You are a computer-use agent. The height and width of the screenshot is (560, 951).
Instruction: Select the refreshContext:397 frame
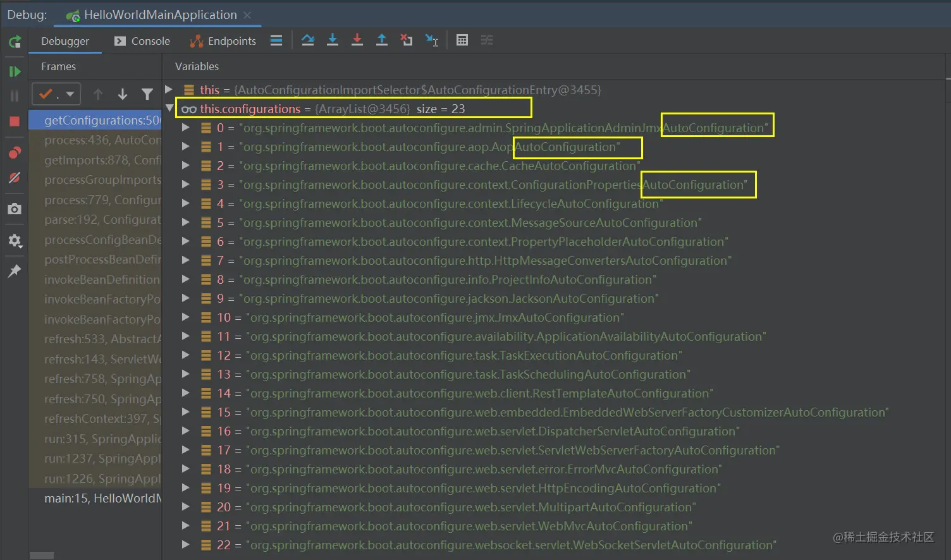pyautogui.click(x=95, y=418)
